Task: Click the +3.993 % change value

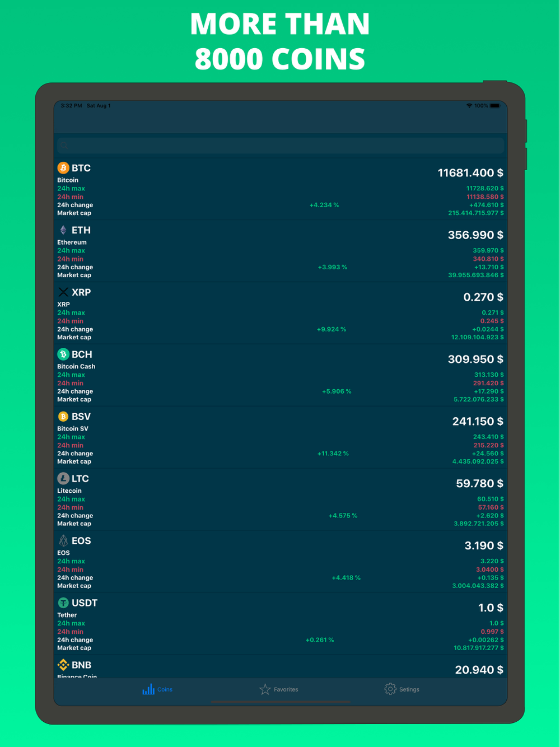Action: coord(333,268)
